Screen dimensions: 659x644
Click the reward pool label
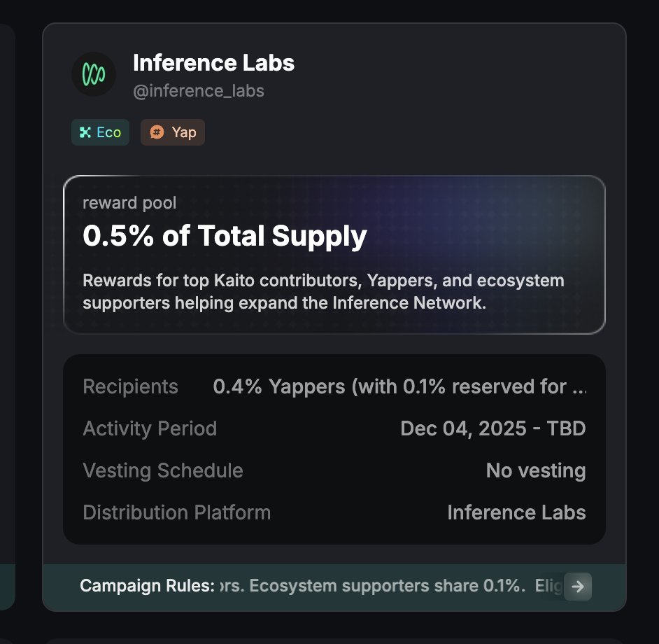[x=129, y=203]
